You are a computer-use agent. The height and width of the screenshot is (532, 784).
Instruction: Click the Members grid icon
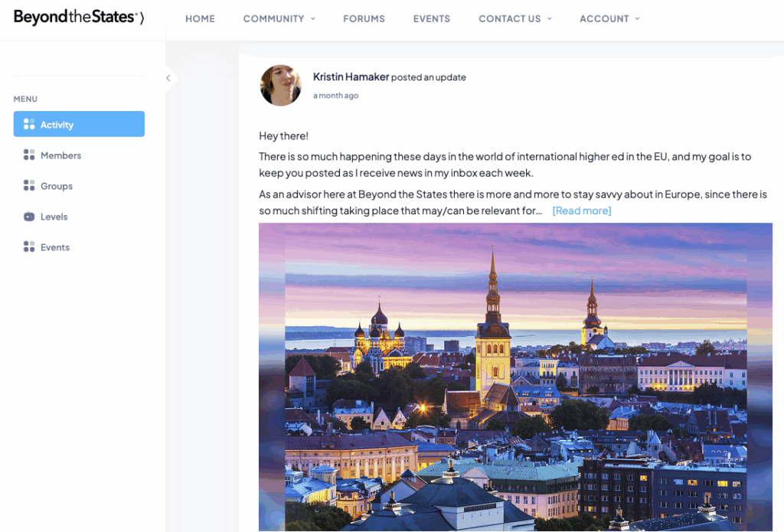[29, 155]
